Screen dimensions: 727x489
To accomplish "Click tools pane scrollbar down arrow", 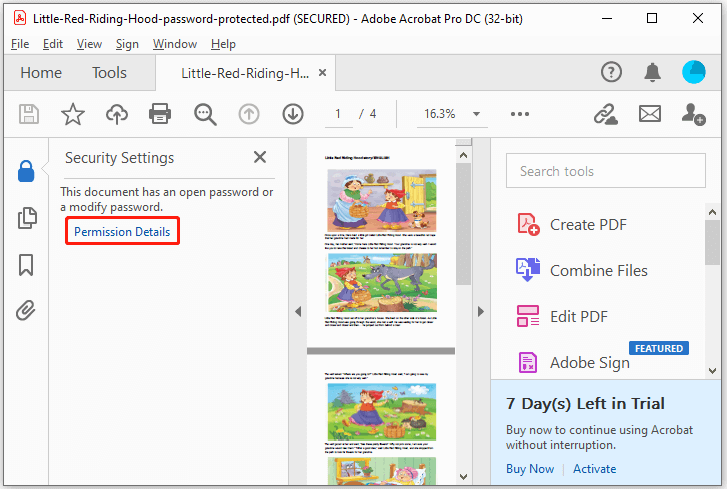I will [x=713, y=370].
